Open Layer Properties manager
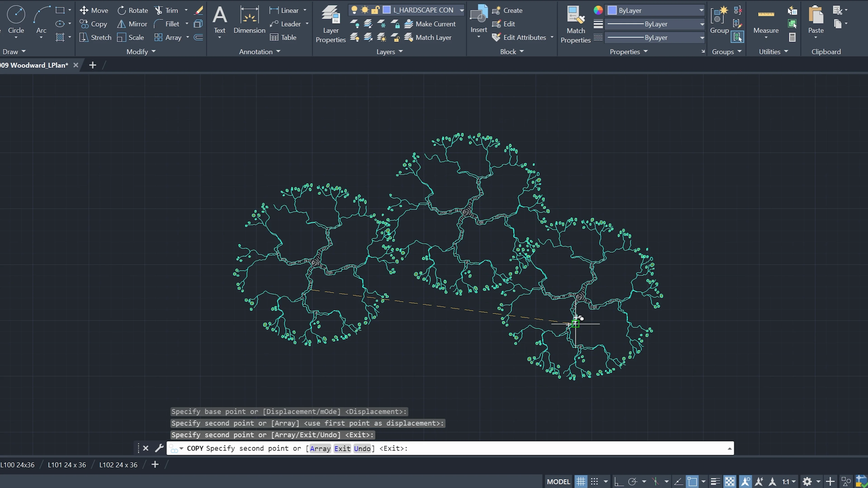This screenshot has width=868, height=488. tap(330, 15)
